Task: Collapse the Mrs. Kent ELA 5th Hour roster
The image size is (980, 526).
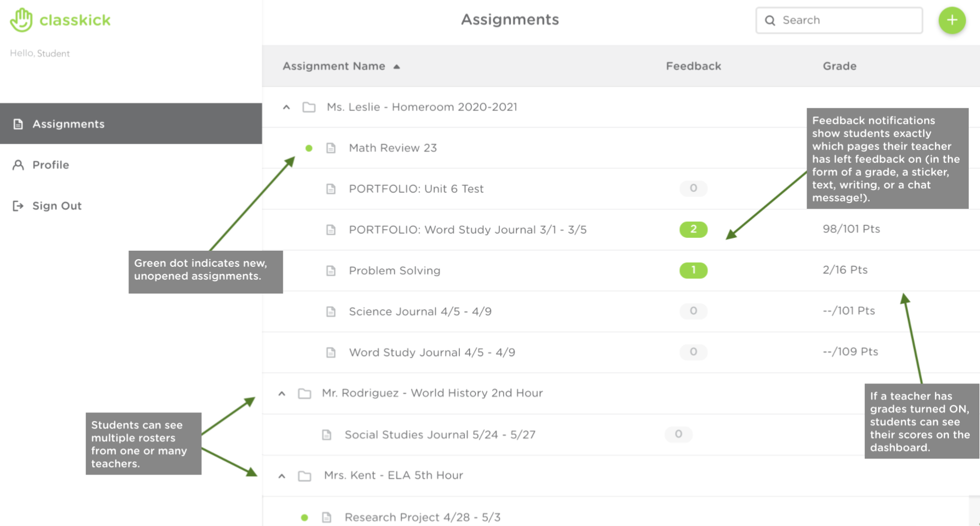Action: click(x=282, y=476)
